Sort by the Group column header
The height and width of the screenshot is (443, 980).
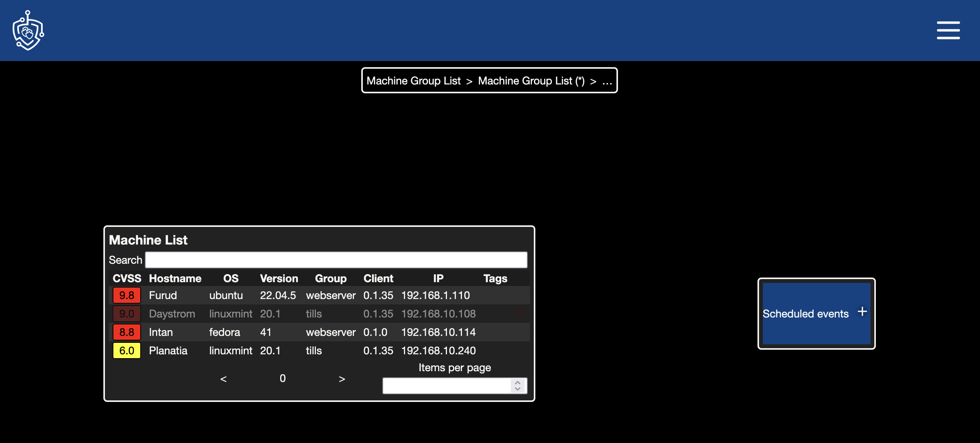tap(331, 278)
